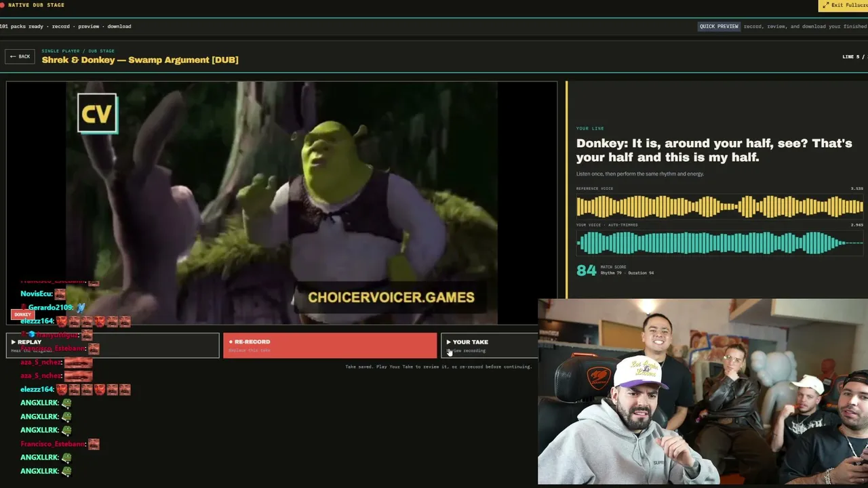Viewport: 868px width, 488px height.
Task: Click the 'NATIVE DUB STAGE' header label
Action: [x=36, y=5]
